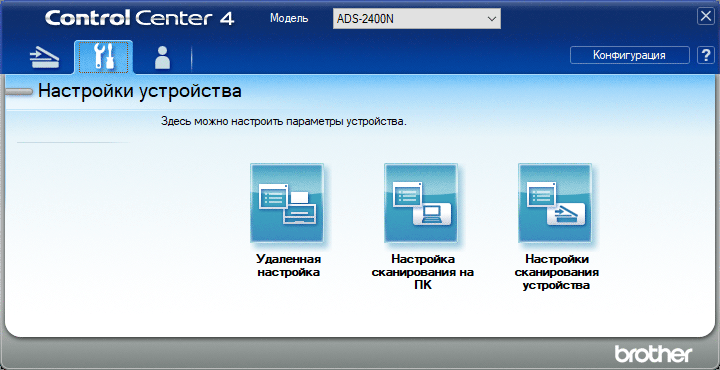
Task: Open help with the question mark icon
Action: [x=705, y=55]
